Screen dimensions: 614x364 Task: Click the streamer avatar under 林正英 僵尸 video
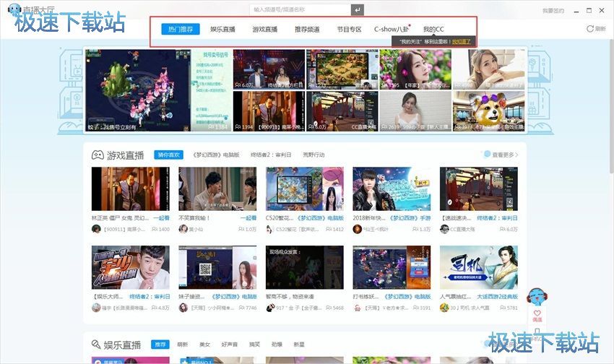click(96, 229)
